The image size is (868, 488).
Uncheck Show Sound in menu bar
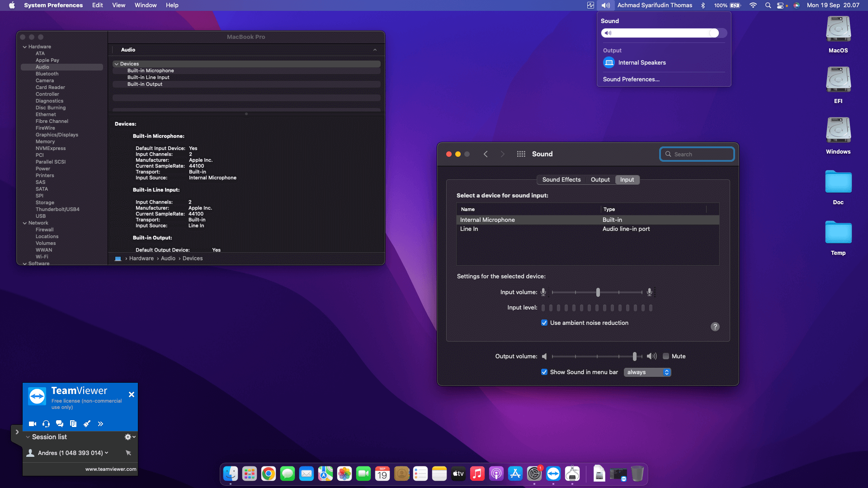tap(544, 372)
